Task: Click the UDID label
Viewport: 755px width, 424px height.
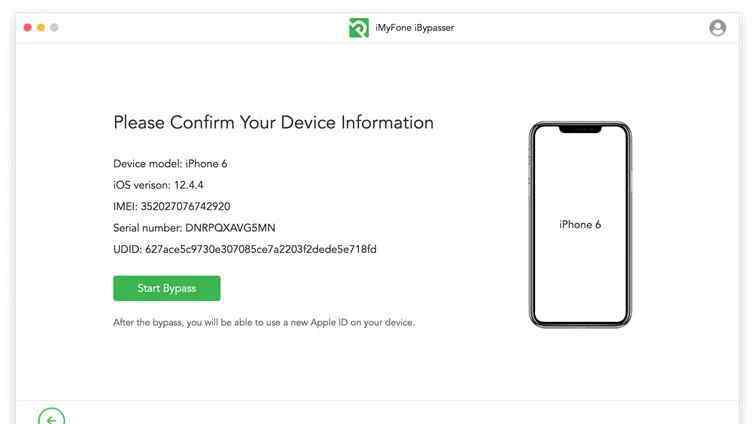Action: point(128,249)
